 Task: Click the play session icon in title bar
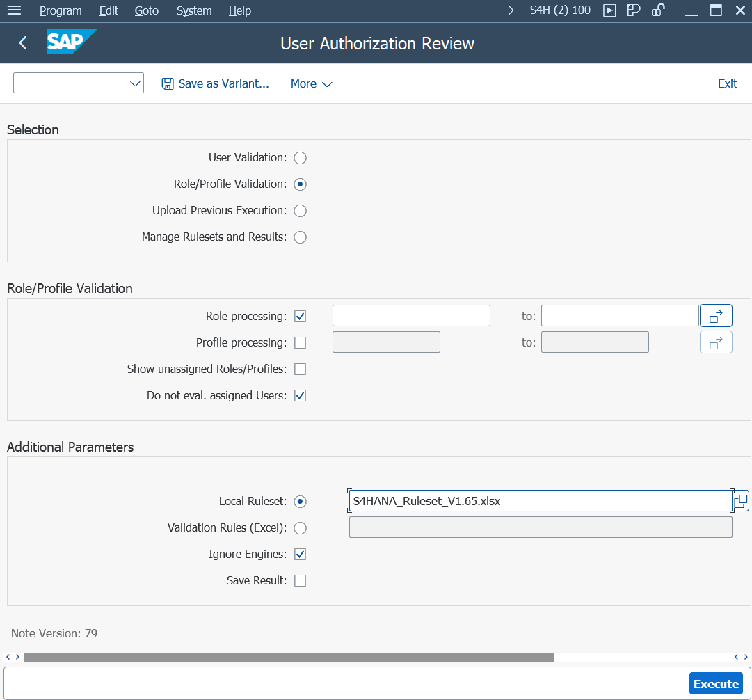609,10
